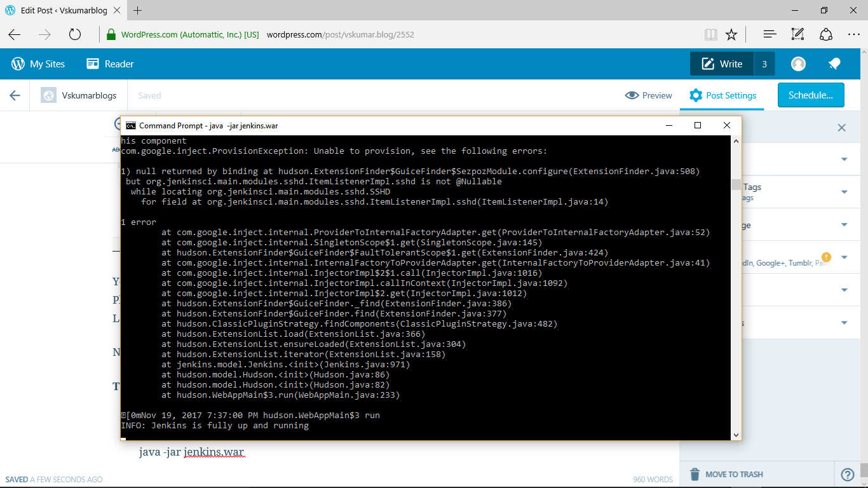
Task: Follow the jenkins.war link
Action: [x=214, y=451]
